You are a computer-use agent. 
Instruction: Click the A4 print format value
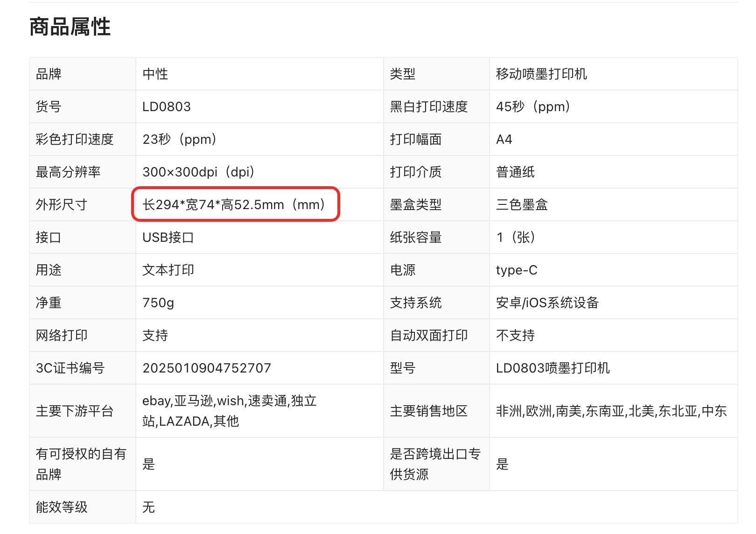(x=504, y=140)
